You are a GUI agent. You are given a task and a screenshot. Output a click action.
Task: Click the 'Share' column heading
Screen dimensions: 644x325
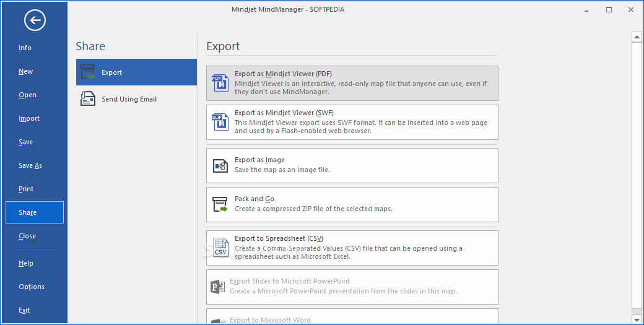[90, 46]
